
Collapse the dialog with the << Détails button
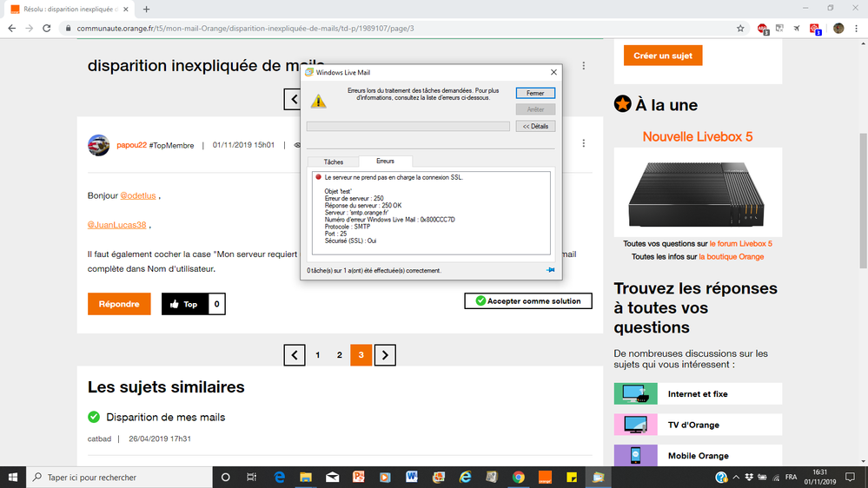[535, 126]
